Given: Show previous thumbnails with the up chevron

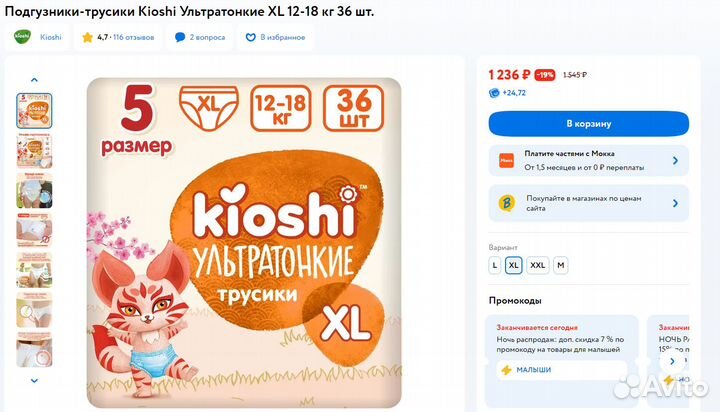Looking at the screenshot, I should click(34, 80).
